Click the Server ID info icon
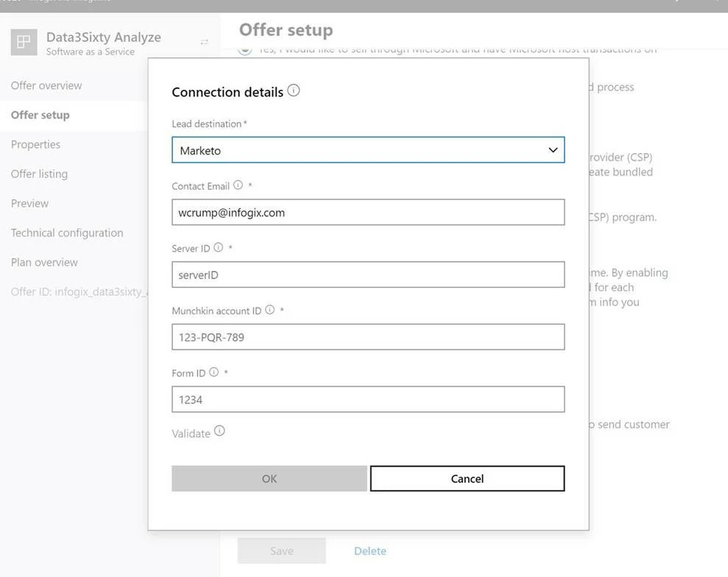This screenshot has width=728, height=577. [x=218, y=247]
